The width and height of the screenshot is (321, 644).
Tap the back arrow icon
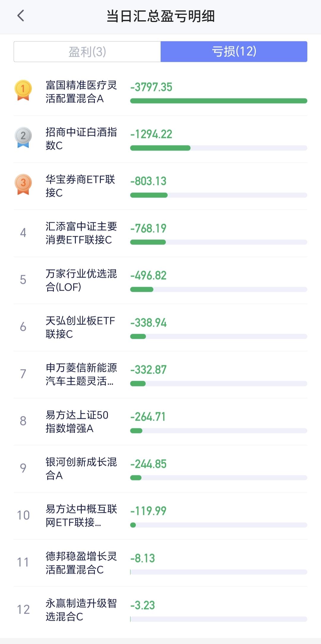[x=21, y=16]
